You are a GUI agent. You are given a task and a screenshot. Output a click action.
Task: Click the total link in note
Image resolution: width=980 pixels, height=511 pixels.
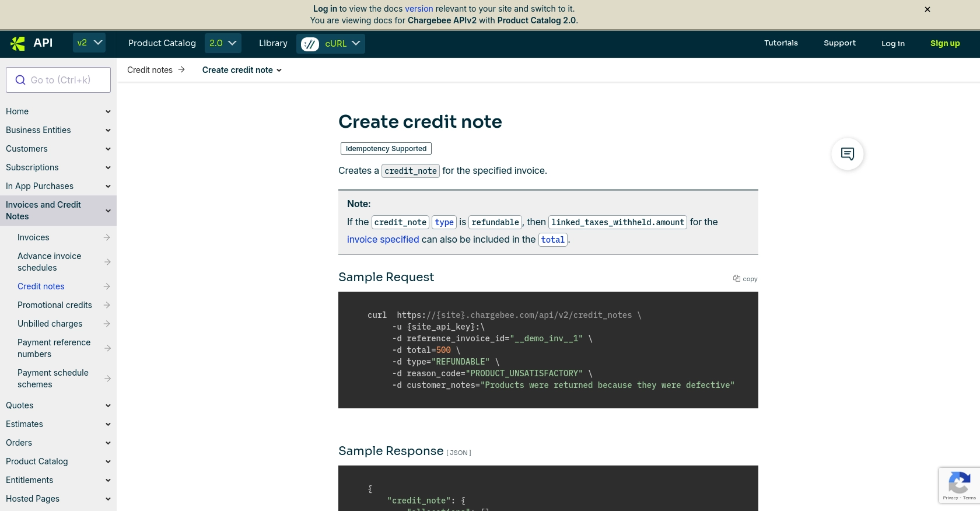click(553, 240)
